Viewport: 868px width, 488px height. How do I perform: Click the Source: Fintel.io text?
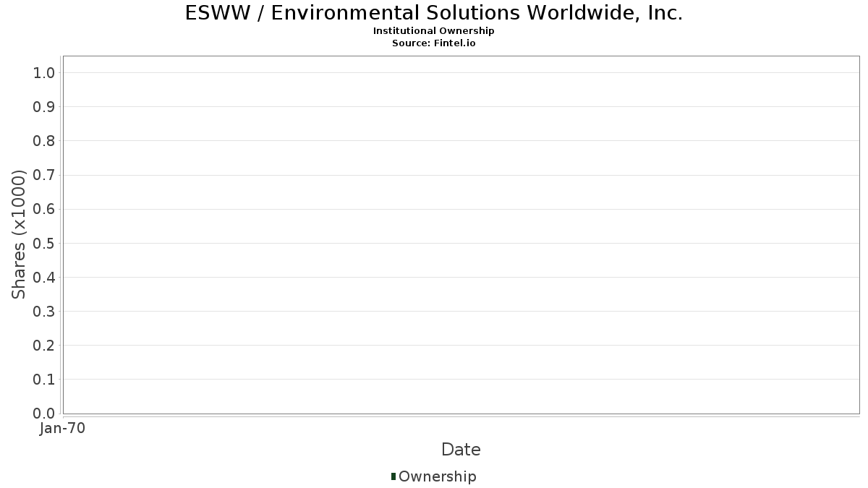click(433, 43)
